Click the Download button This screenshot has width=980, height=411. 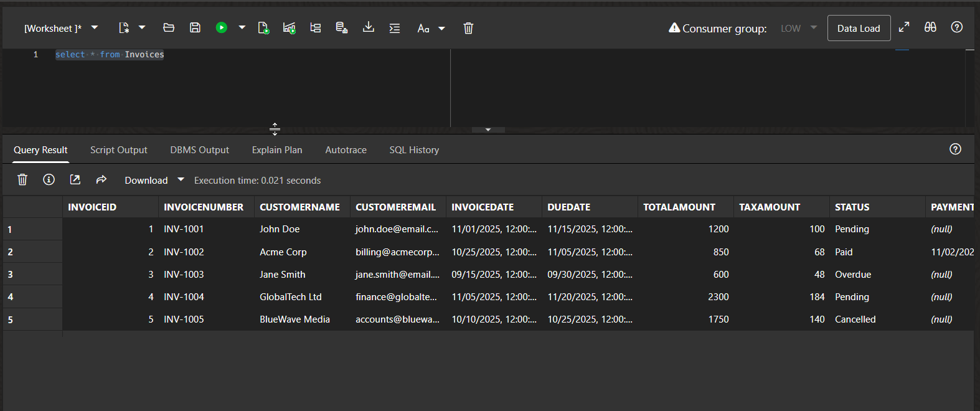146,181
